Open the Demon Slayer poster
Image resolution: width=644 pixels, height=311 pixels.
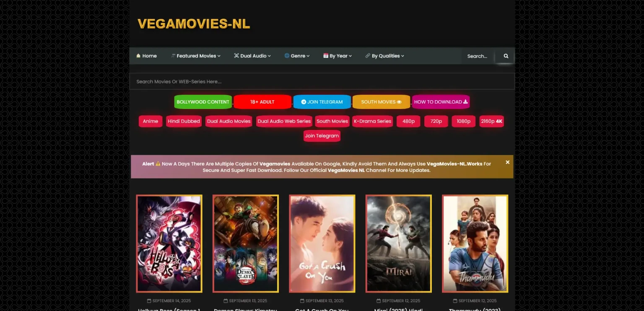click(246, 244)
